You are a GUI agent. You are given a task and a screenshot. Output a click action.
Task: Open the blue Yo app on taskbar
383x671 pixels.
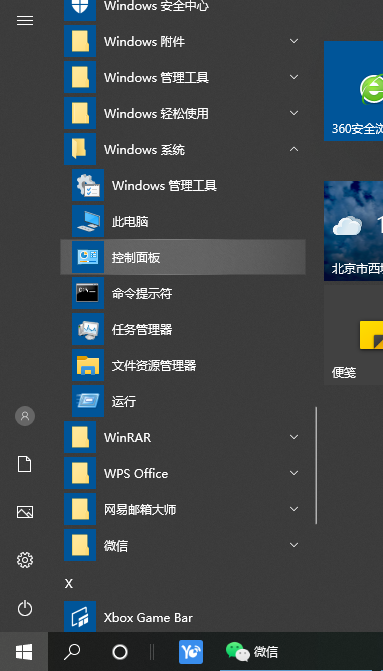191,652
